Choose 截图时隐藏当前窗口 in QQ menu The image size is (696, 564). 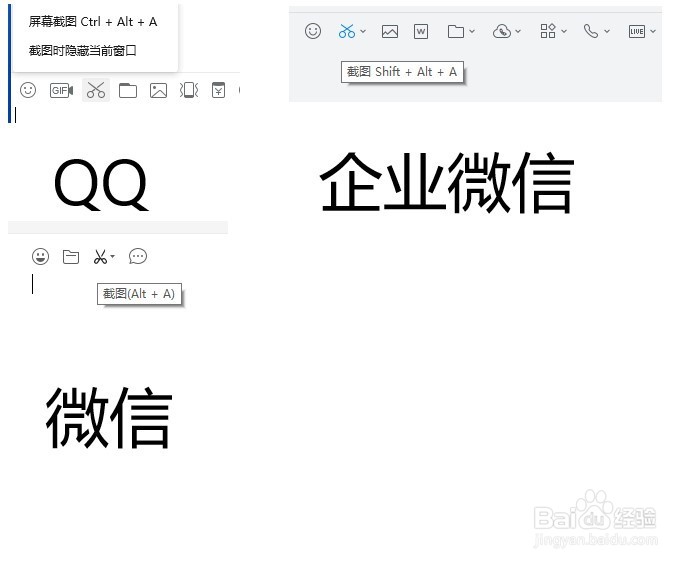pyautogui.click(x=83, y=51)
